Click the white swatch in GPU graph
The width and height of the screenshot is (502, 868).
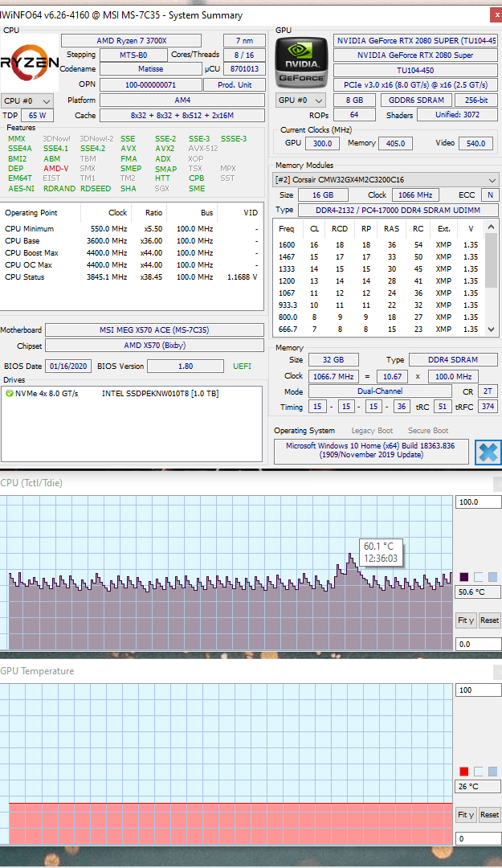(478, 771)
